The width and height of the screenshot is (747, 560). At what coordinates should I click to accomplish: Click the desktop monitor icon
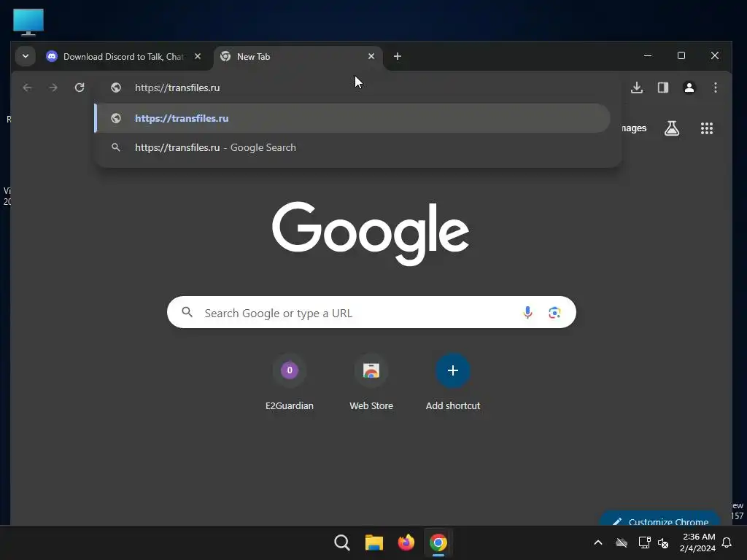click(x=28, y=22)
